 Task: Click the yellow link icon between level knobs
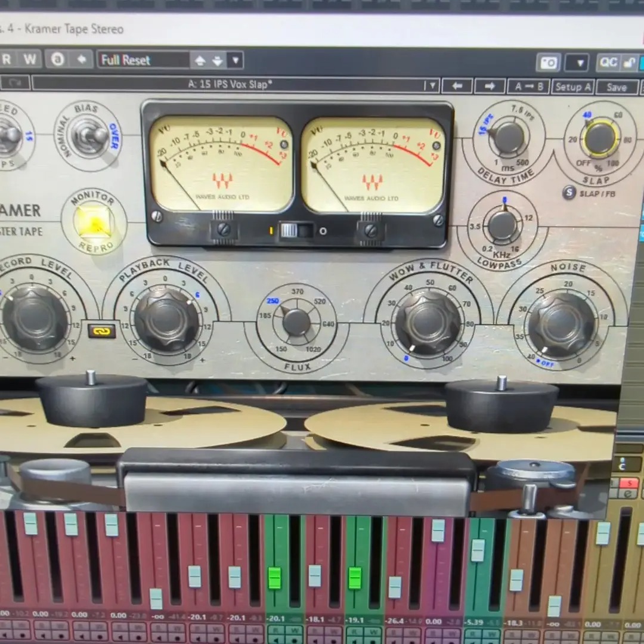103,332
